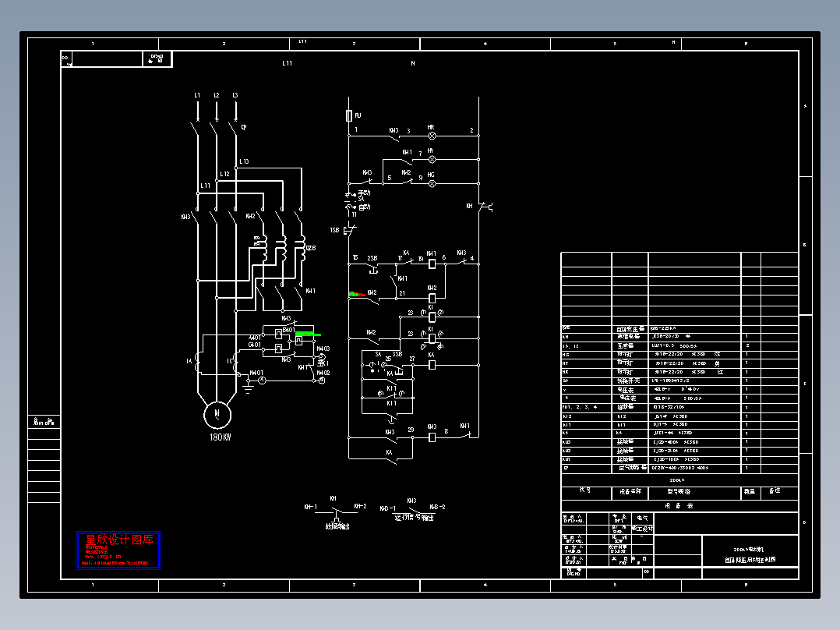
Task: Click the 热继电器 row in equipment table
Action: tap(679, 337)
